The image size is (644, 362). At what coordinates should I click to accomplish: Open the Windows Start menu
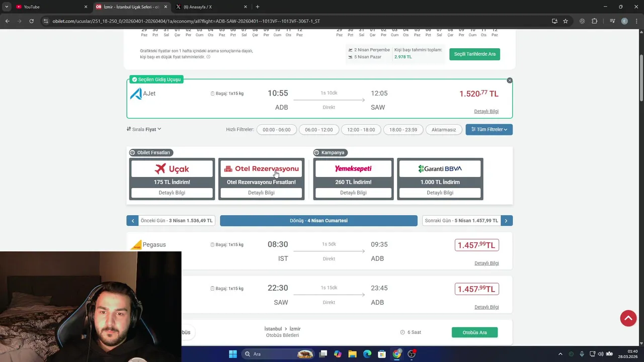233,354
